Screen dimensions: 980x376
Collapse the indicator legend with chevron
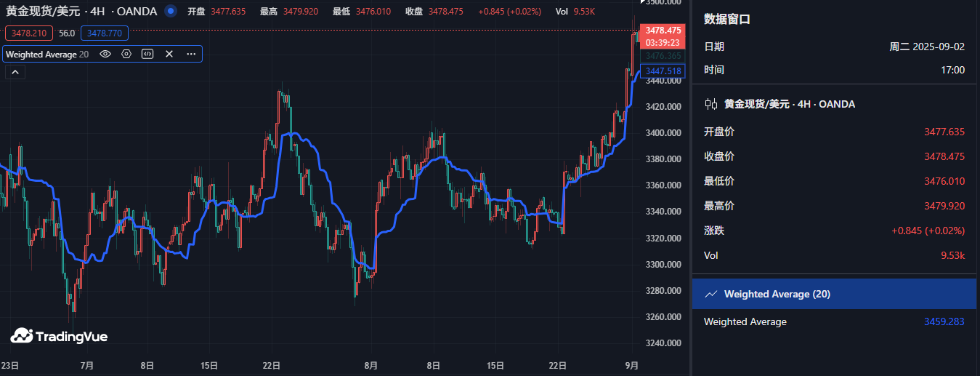[15, 71]
